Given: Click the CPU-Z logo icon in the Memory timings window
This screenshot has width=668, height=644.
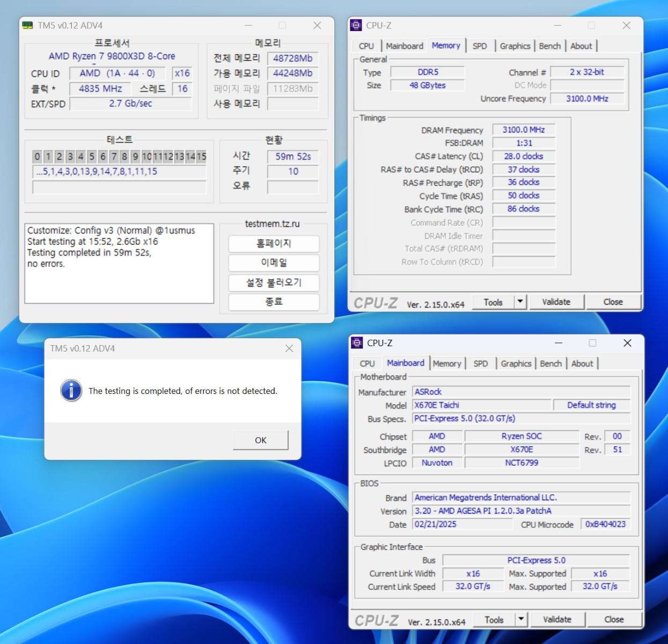Looking at the screenshot, I should (356, 25).
